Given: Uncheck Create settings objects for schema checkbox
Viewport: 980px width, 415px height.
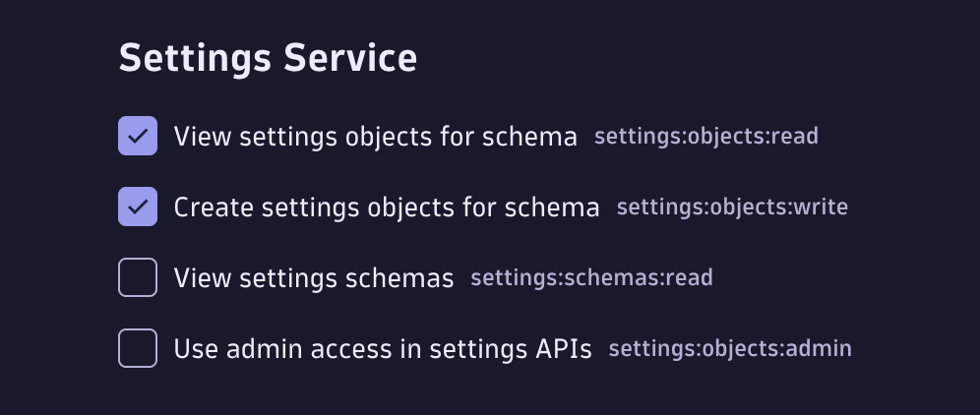Looking at the screenshot, I should 138,207.
